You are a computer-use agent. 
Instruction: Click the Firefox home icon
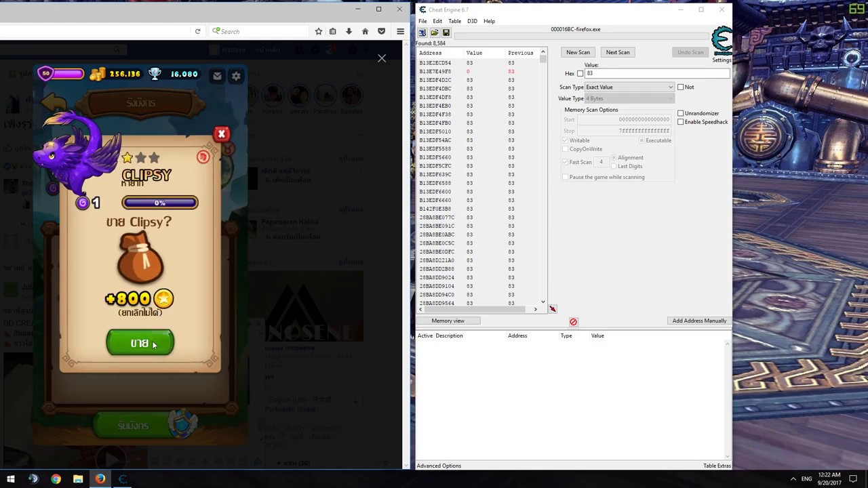(x=365, y=31)
